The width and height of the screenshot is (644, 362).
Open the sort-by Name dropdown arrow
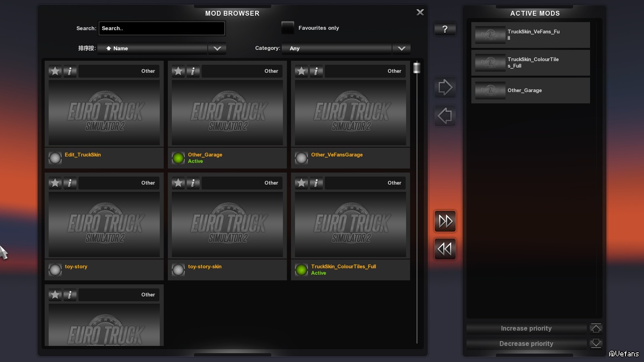pos(217,48)
